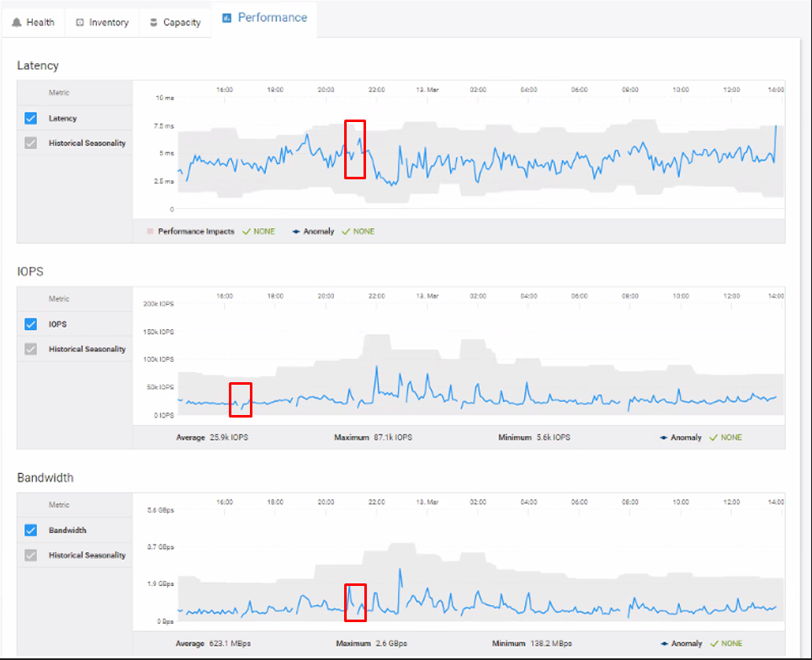The width and height of the screenshot is (812, 660).
Task: Switch to the Health tab
Action: pyautogui.click(x=34, y=22)
